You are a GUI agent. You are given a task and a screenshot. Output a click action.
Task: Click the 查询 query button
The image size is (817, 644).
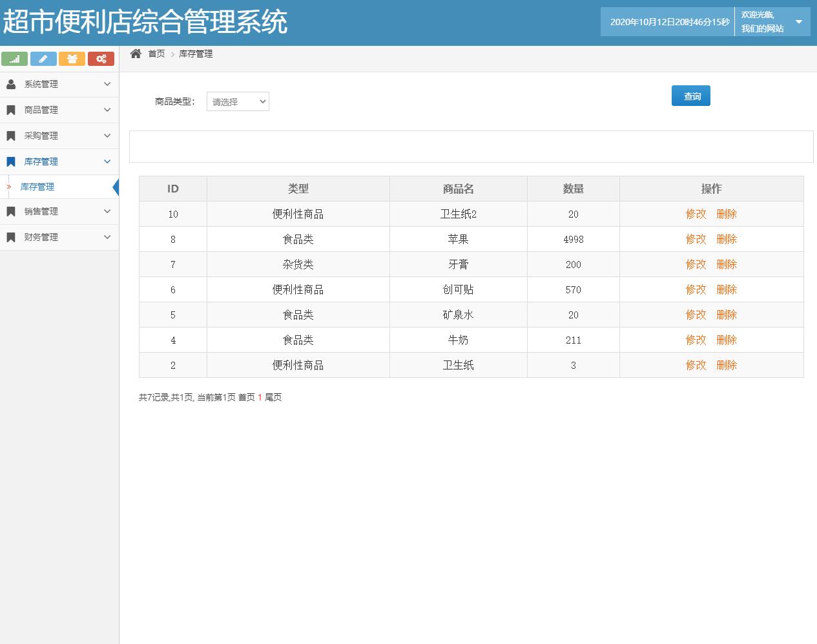pyautogui.click(x=690, y=95)
